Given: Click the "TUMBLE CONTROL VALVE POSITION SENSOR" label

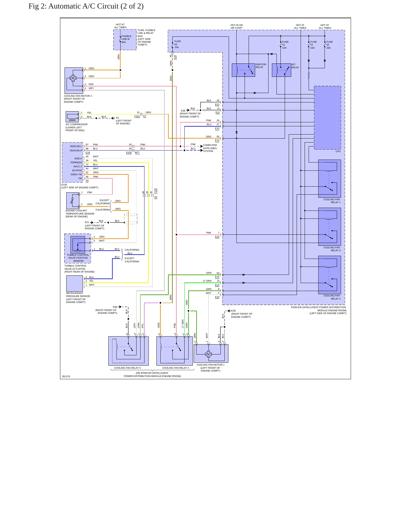Looking at the screenshot, I should point(78,258).
